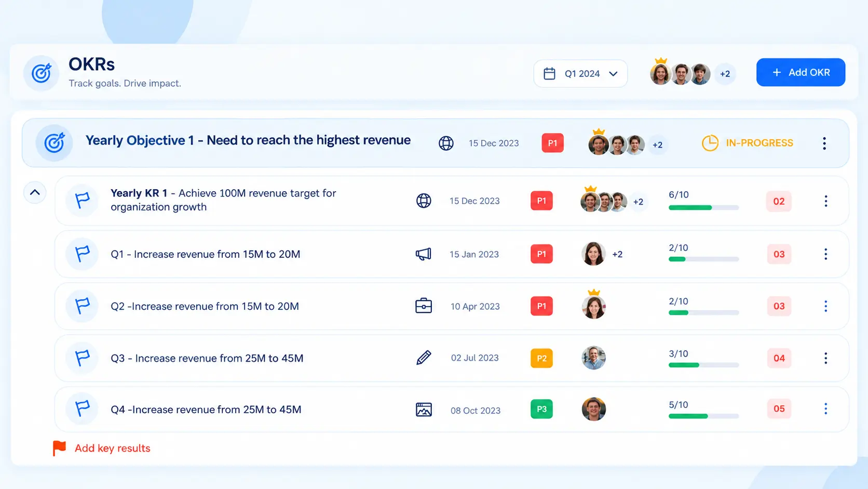Open the three-dot menu for Q2 row
Viewport: 868px width, 489px height.
[x=826, y=306]
